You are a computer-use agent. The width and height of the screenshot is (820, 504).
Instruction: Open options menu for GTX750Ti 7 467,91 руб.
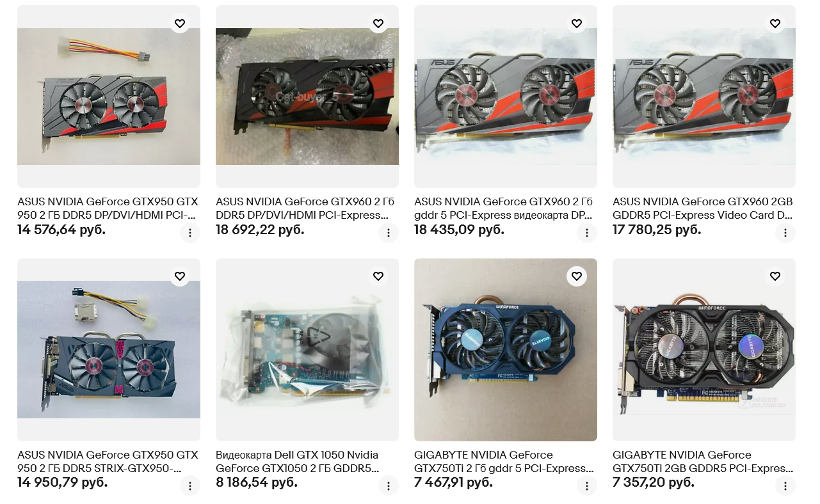pos(587,486)
